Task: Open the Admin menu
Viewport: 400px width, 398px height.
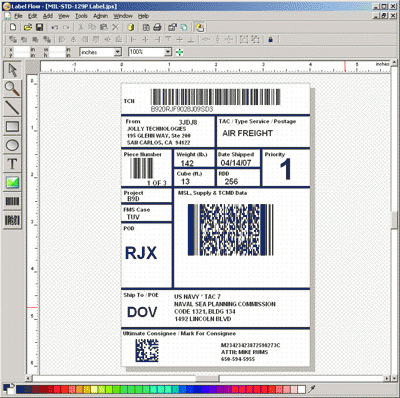Action: (x=100, y=16)
